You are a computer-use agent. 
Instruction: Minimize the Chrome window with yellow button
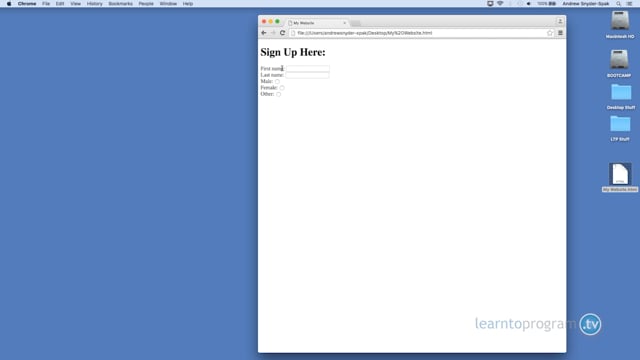271,21
